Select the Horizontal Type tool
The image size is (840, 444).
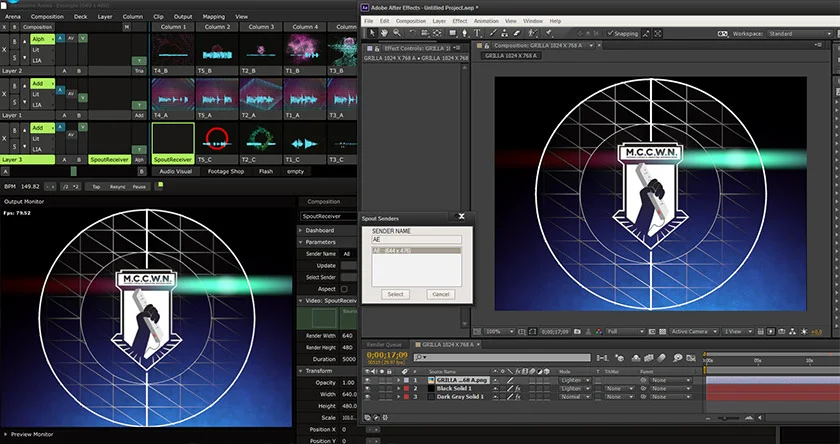pyautogui.click(x=477, y=33)
